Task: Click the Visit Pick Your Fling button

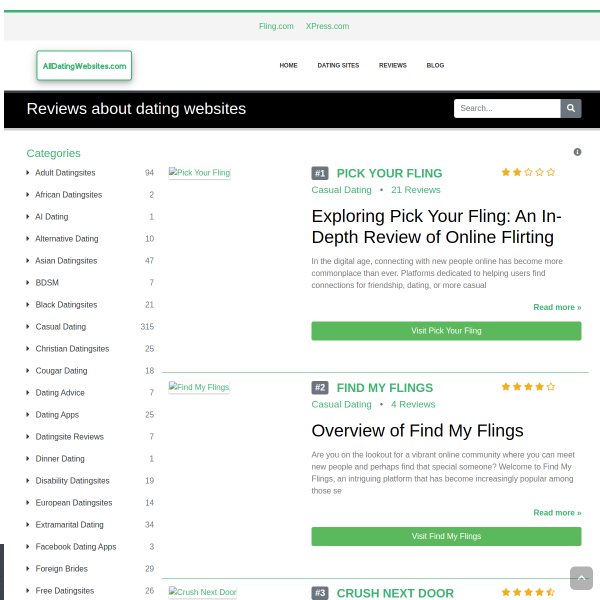Action: (x=446, y=331)
